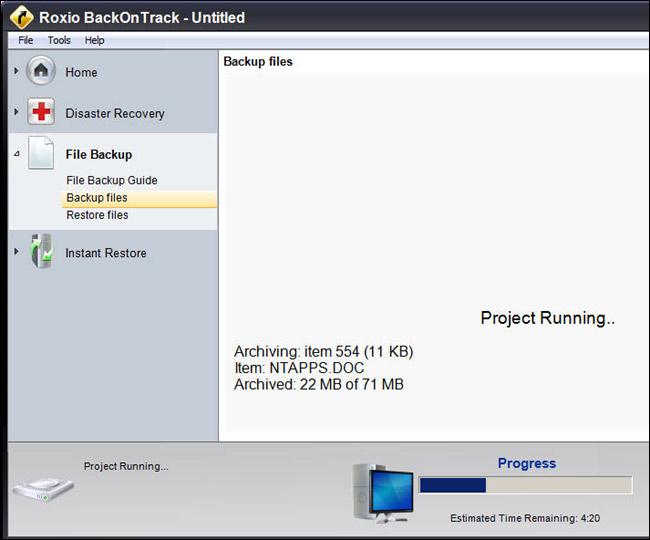Open the Restore files item
This screenshot has width=650, height=540.
point(97,215)
